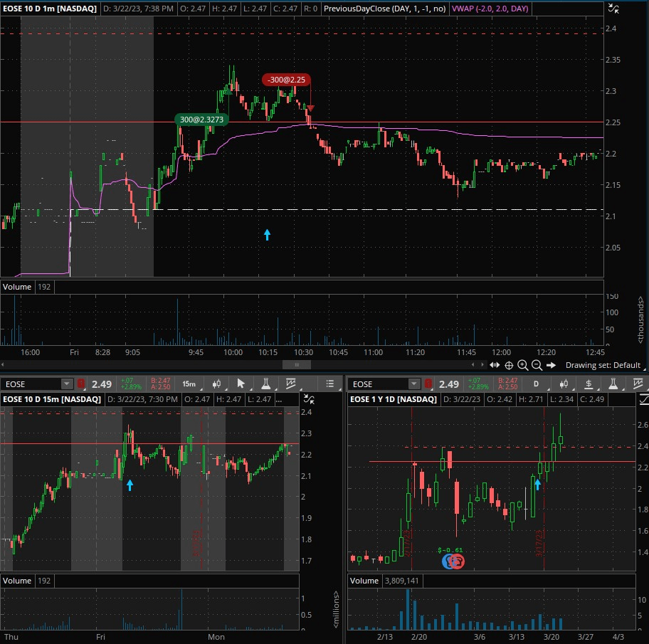Click the EOSE 1 Y 1D [NASDAQ] chart title
Viewport: 649px width, 644px height.
point(394,399)
